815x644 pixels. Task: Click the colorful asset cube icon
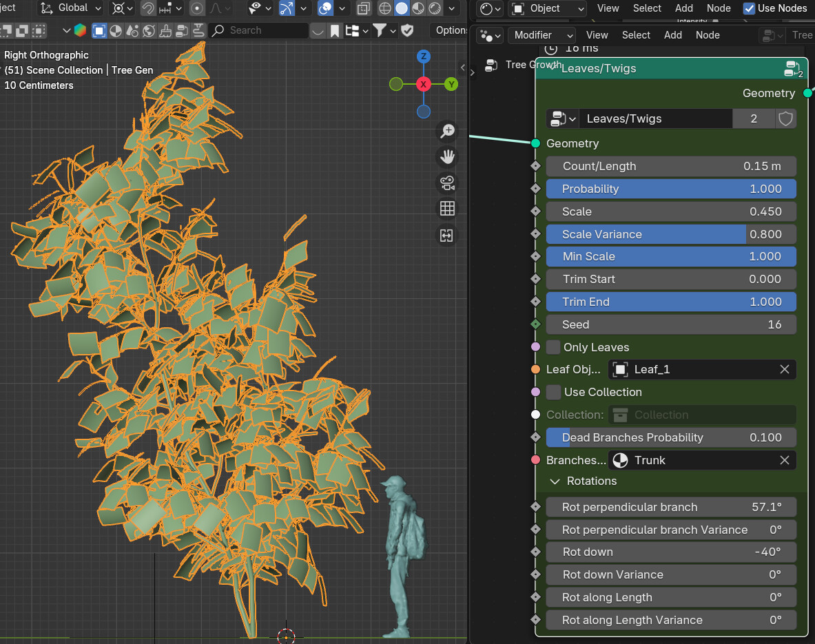(80, 30)
